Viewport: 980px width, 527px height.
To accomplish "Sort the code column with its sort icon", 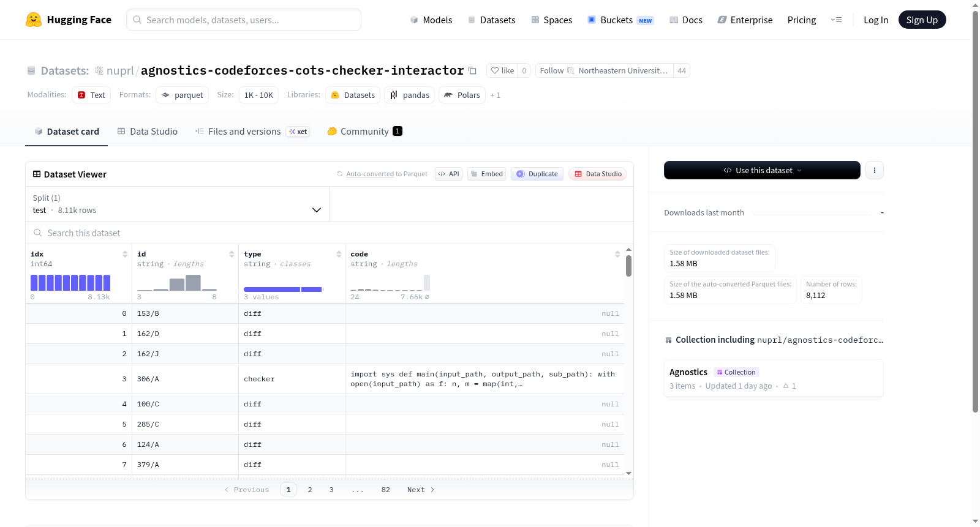I will 617,254.
